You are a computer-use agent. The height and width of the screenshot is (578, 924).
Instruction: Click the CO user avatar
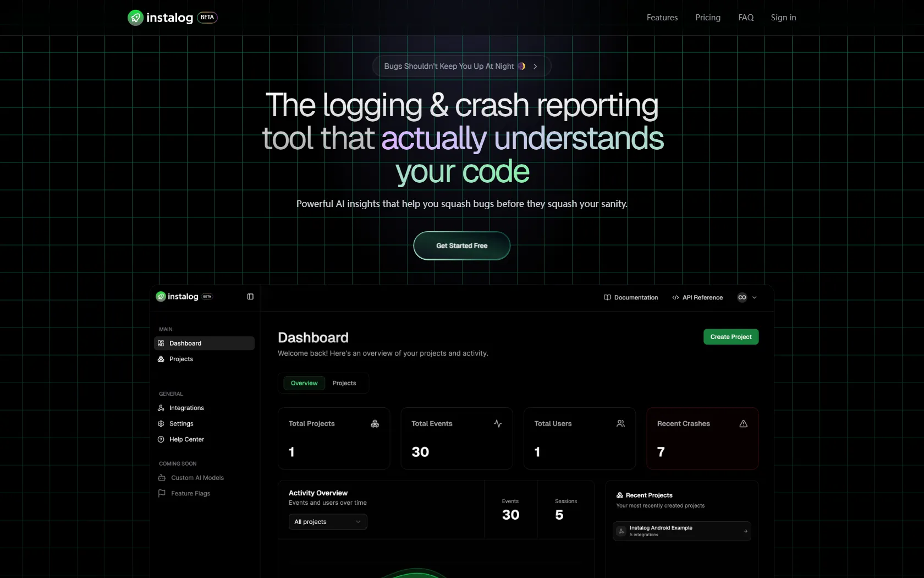click(x=742, y=297)
